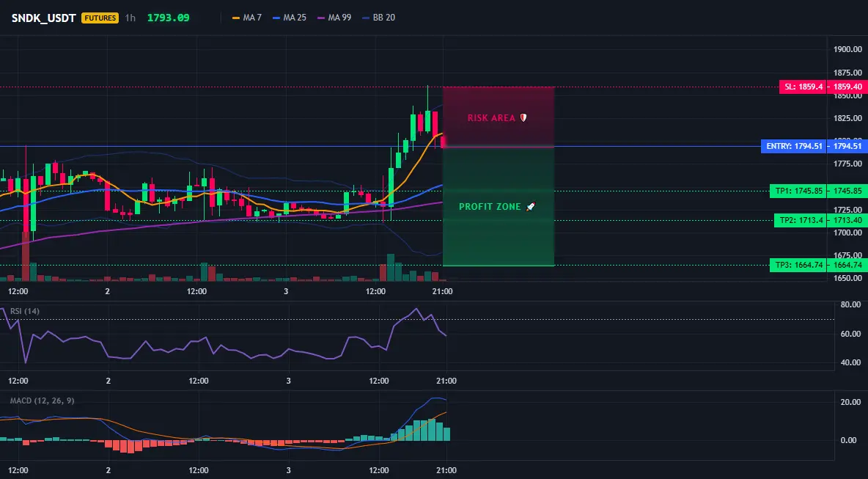Screen dimensions: 868x479
Task: Click the green 1713.40 axis price tag
Action: tap(848, 220)
